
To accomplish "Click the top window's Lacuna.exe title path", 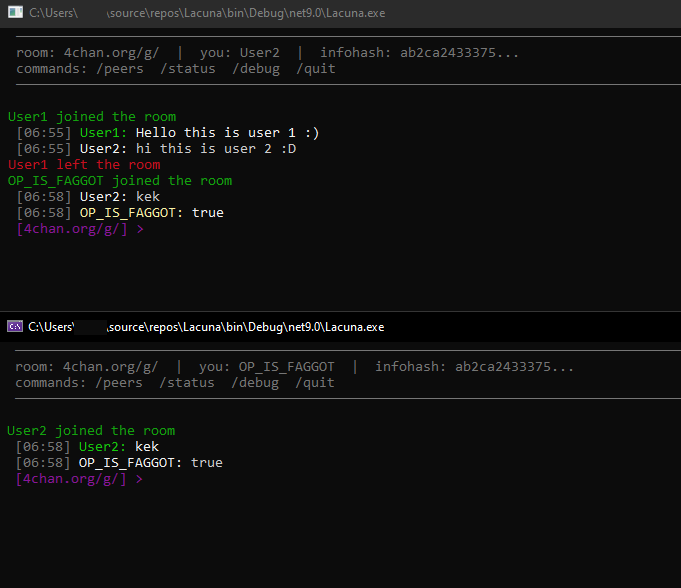I will click(x=207, y=13).
